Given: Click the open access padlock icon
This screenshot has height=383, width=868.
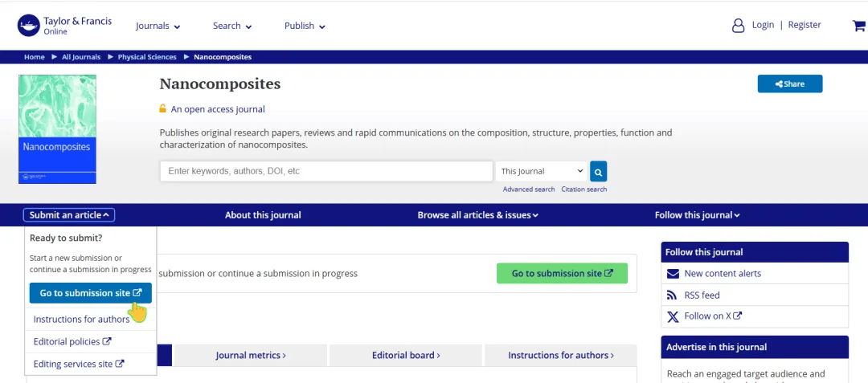Looking at the screenshot, I should click(162, 109).
